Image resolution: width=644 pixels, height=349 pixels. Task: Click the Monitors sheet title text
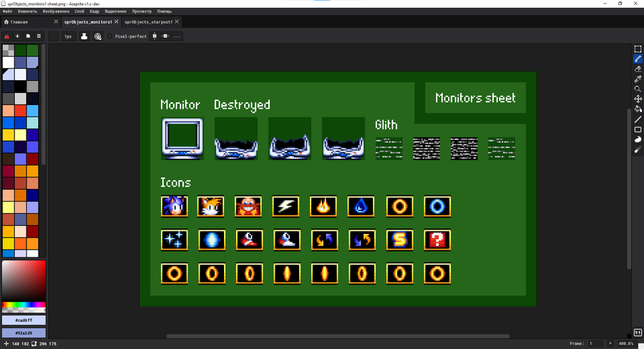click(475, 98)
